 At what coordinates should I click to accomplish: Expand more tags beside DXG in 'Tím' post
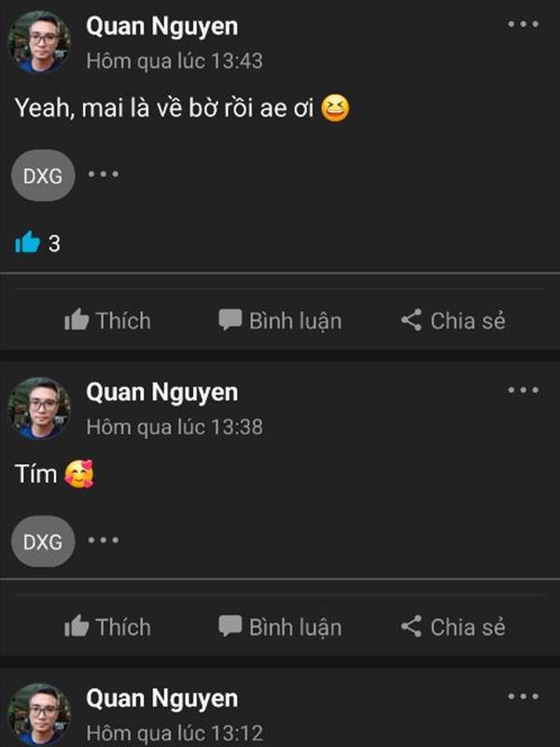104,541
